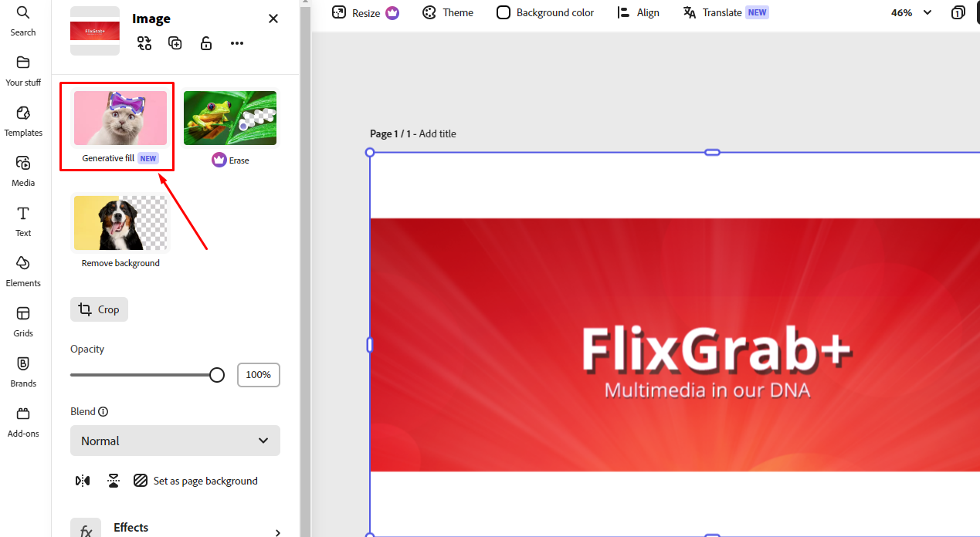Click the Crop button
980x537 pixels.
coord(99,309)
